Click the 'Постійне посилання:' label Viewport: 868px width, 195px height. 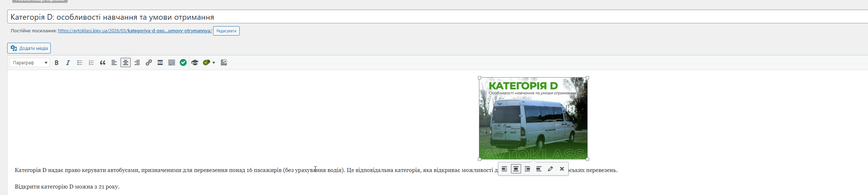34,31
